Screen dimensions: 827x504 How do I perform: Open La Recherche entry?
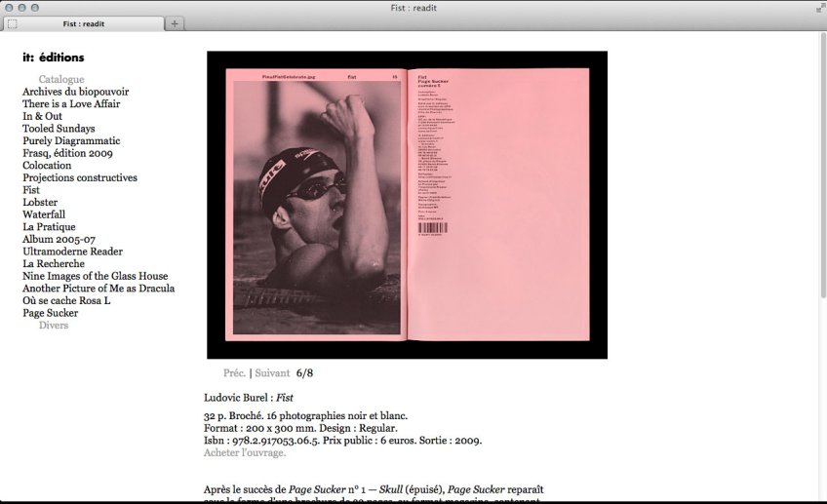click(x=54, y=263)
